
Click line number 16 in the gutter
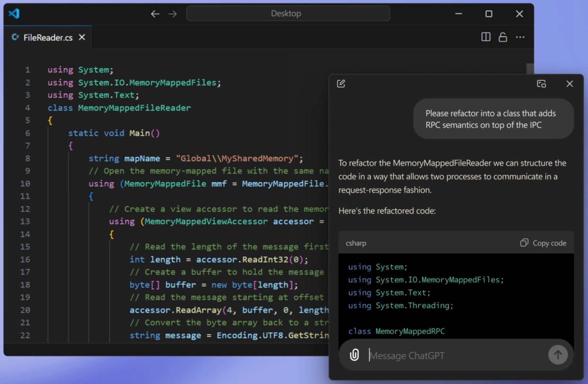click(x=25, y=259)
